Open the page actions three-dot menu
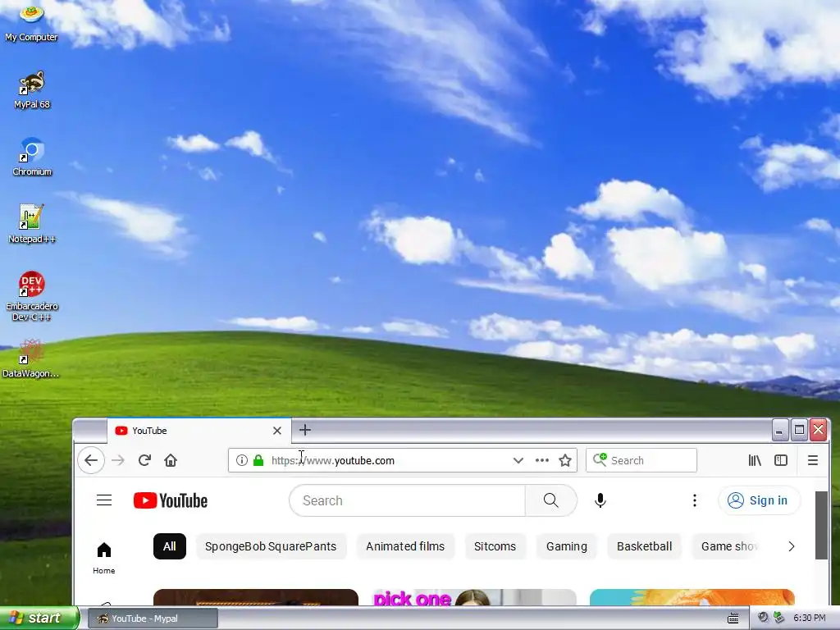 tap(541, 460)
